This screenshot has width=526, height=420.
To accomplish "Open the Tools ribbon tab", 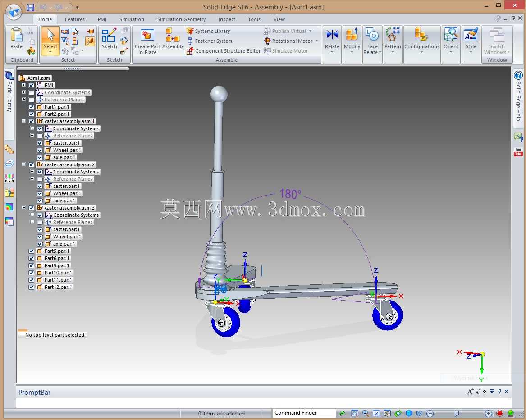I will click(x=254, y=19).
